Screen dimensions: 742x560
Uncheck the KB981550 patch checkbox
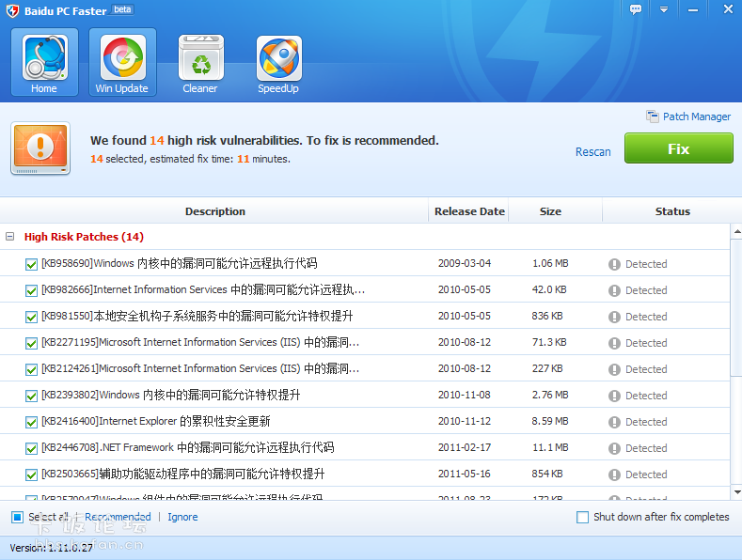tap(31, 317)
